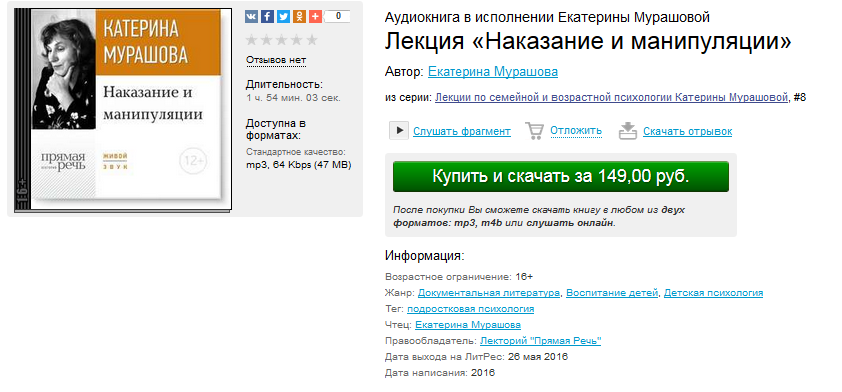This screenshot has width=842, height=392.
Task: Select 'Длительность:' label
Action: [x=285, y=84]
